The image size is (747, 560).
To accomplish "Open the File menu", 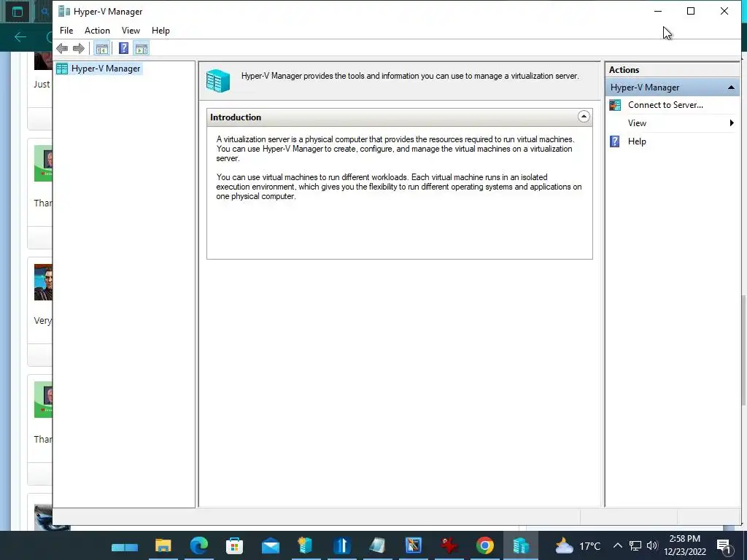I will click(x=66, y=31).
